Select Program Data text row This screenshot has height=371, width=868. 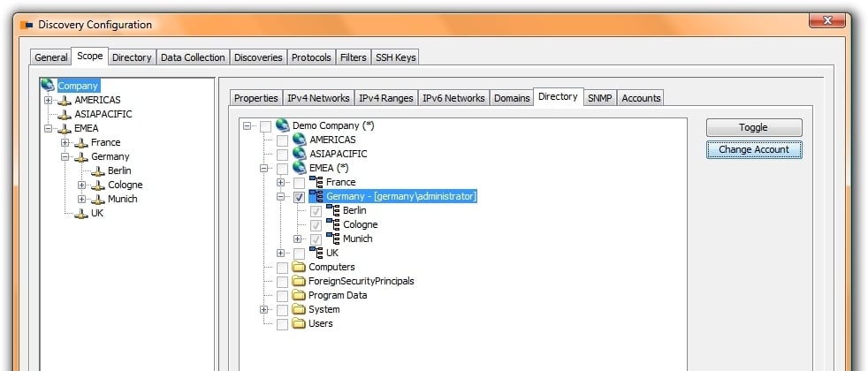tap(337, 295)
